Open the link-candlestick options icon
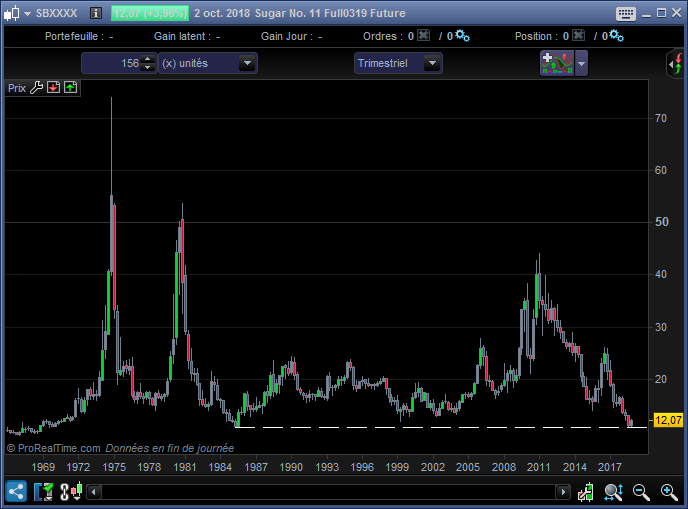 (x=71, y=491)
